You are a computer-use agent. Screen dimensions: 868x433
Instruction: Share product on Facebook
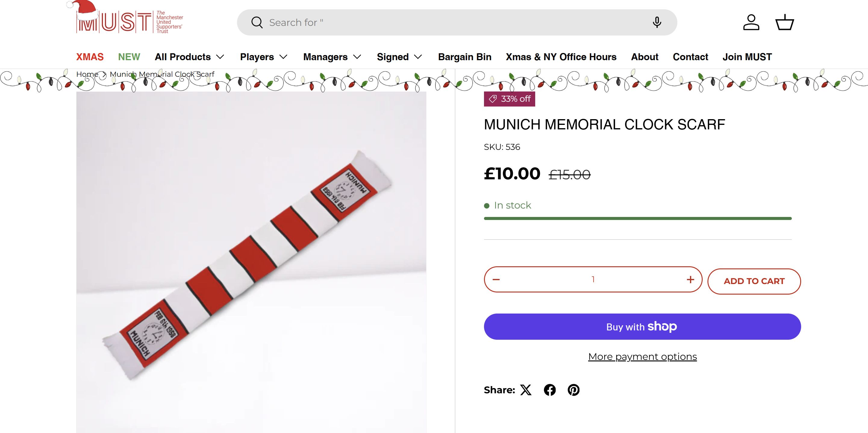coord(550,390)
